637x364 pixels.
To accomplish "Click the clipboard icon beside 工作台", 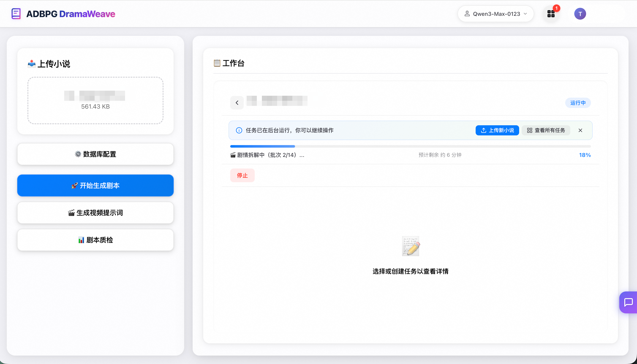I will coord(217,63).
